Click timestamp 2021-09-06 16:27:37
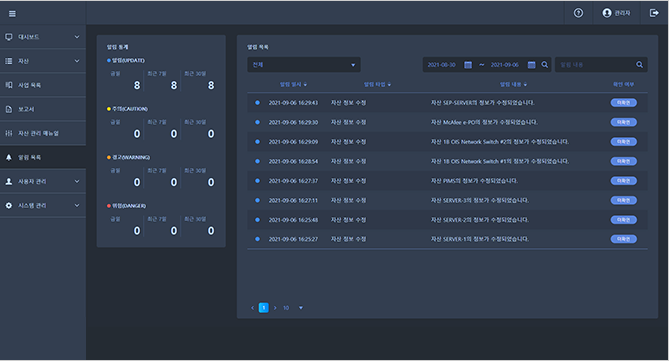The image size is (669, 361). coord(293,181)
